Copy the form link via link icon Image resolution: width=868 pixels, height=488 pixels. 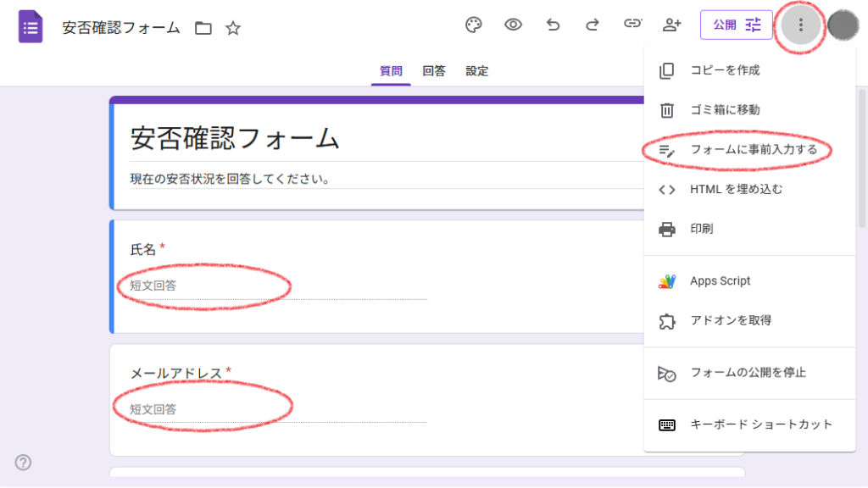pos(632,25)
